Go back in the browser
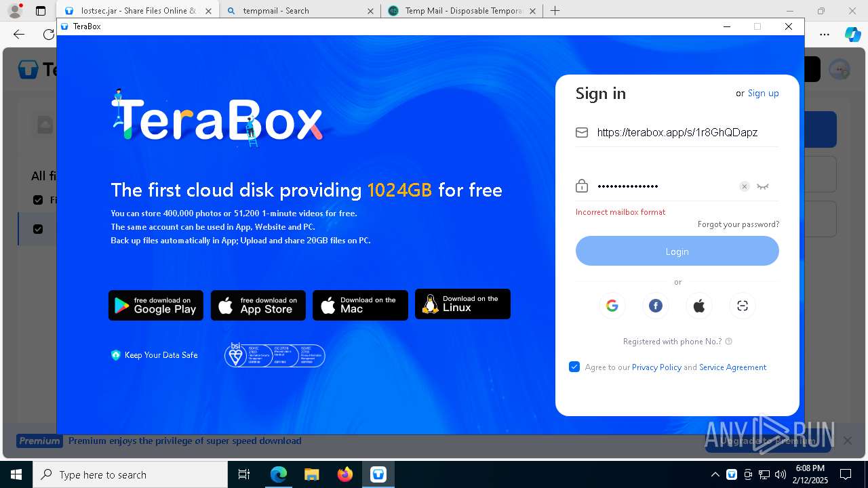This screenshot has width=868, height=488. click(x=19, y=34)
